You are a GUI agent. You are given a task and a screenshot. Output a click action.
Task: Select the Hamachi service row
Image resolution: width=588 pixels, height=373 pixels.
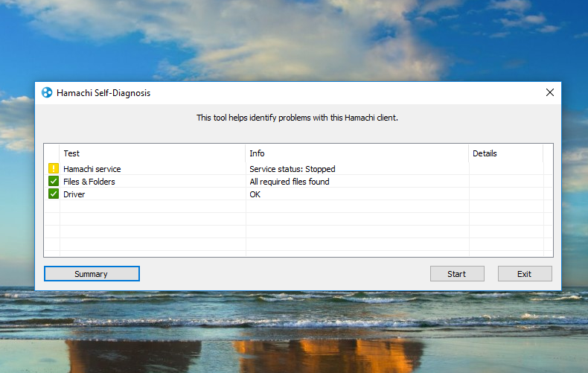298,169
